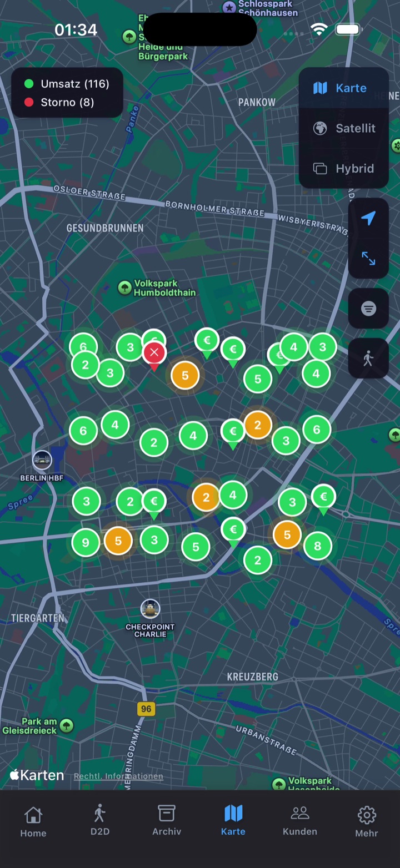Tap the PANKOW district label
Image resolution: width=400 pixels, height=868 pixels.
click(257, 102)
